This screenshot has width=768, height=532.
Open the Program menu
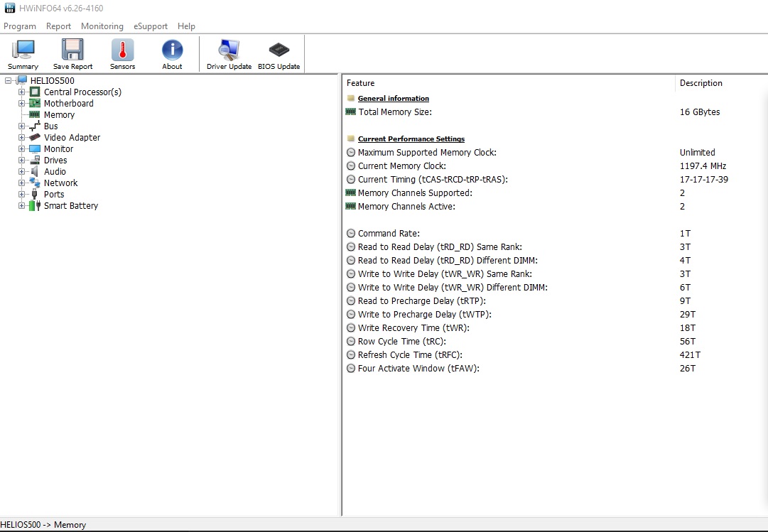[20, 26]
